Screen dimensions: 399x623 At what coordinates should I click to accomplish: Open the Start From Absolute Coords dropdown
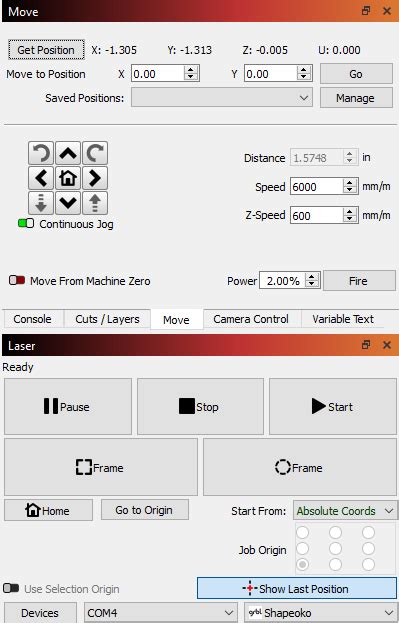[345, 511]
